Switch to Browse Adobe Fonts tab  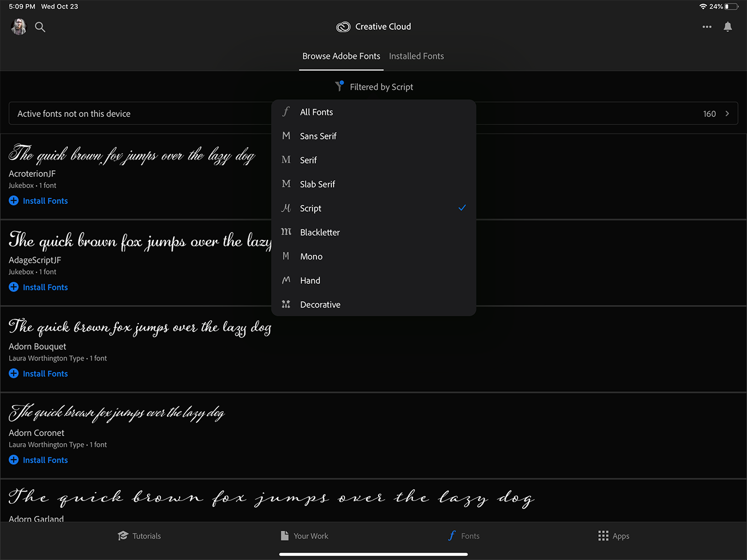coord(341,56)
